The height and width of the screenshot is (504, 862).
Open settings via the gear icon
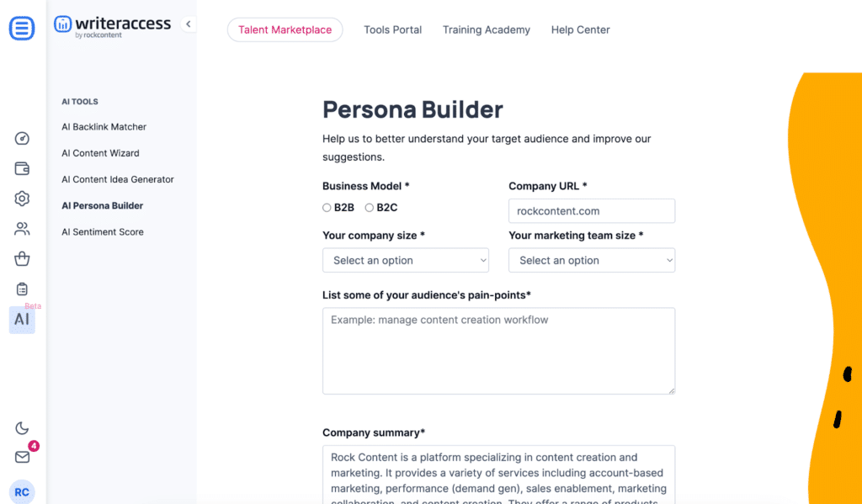(22, 199)
